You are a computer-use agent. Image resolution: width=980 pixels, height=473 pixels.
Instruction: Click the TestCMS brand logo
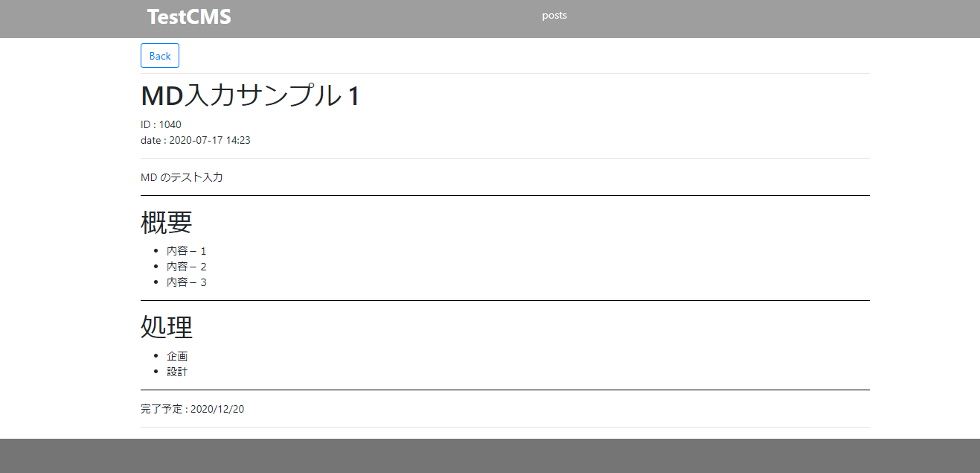(x=188, y=16)
